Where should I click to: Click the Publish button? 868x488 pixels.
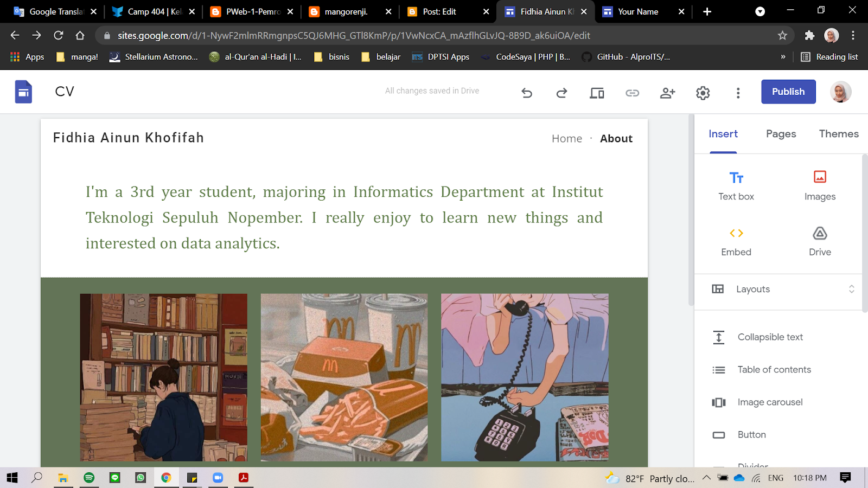[788, 92]
